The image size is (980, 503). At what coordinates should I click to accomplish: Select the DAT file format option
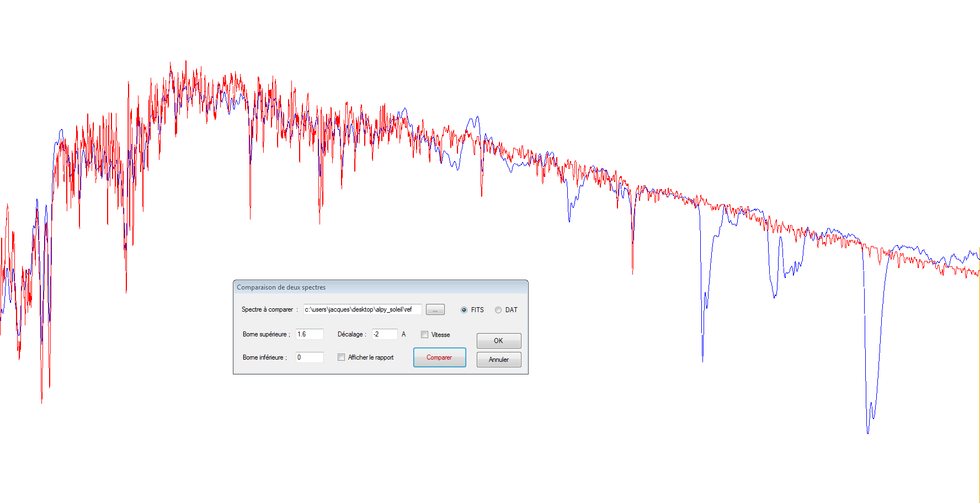[x=498, y=310]
